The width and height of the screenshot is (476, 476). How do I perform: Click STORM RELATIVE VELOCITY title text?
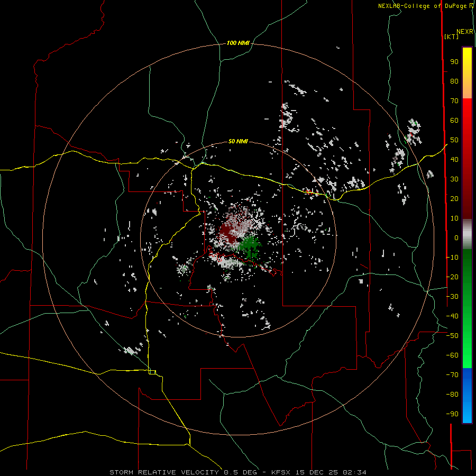click(166, 472)
